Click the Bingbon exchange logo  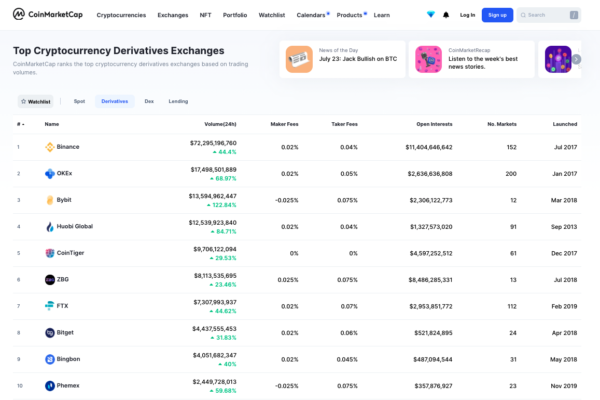pyautogui.click(x=50, y=359)
